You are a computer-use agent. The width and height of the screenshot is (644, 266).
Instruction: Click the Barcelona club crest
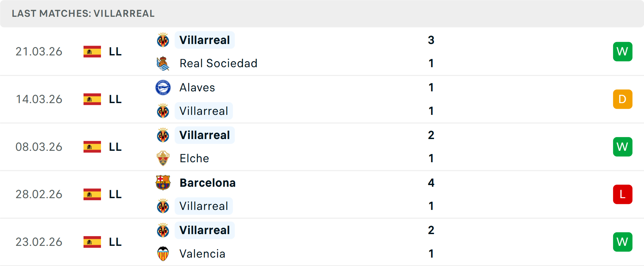pos(163,183)
